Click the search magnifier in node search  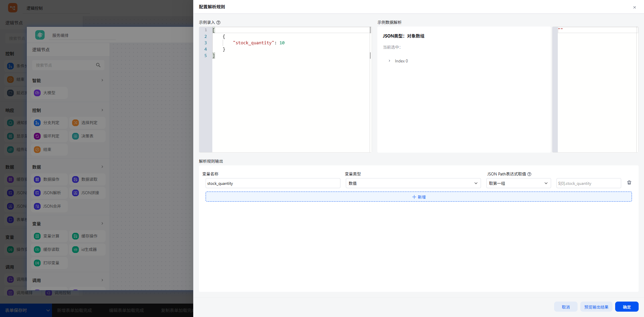tap(98, 65)
